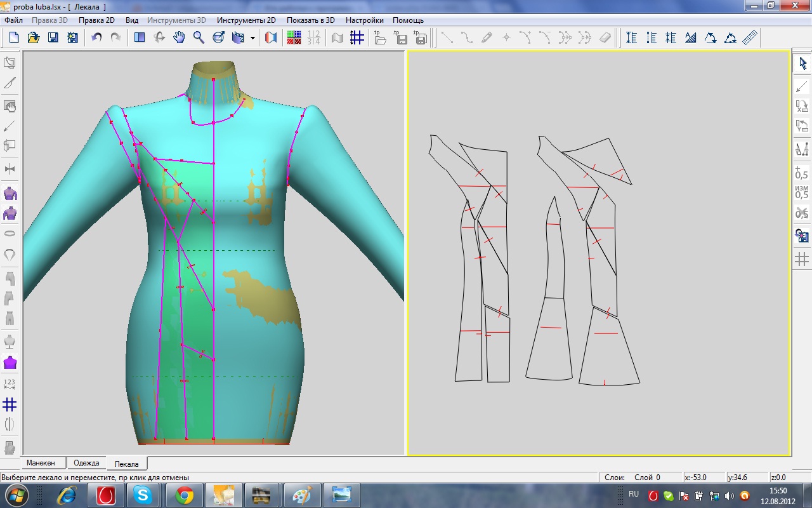Viewport: 812px width, 508px height.
Task: Open the Файл menu
Action: tap(13, 20)
